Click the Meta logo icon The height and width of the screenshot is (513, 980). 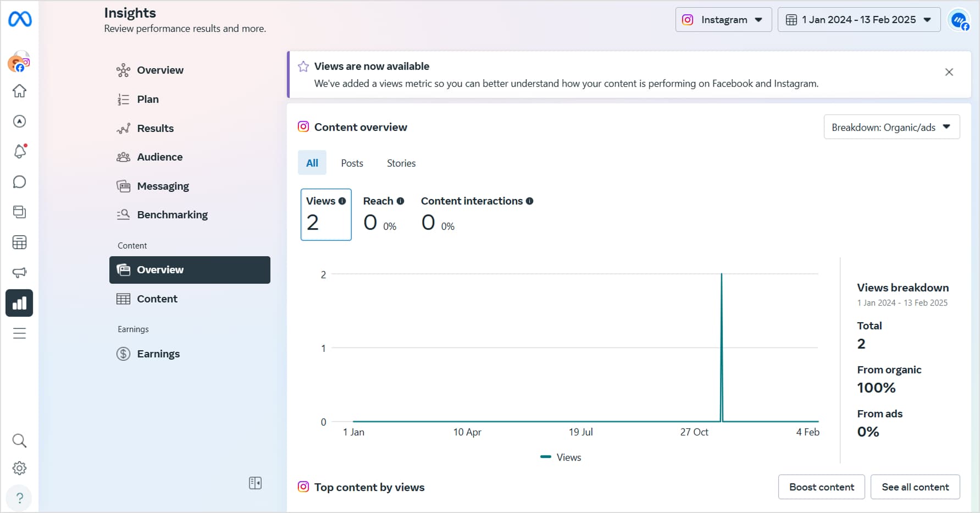(x=20, y=19)
